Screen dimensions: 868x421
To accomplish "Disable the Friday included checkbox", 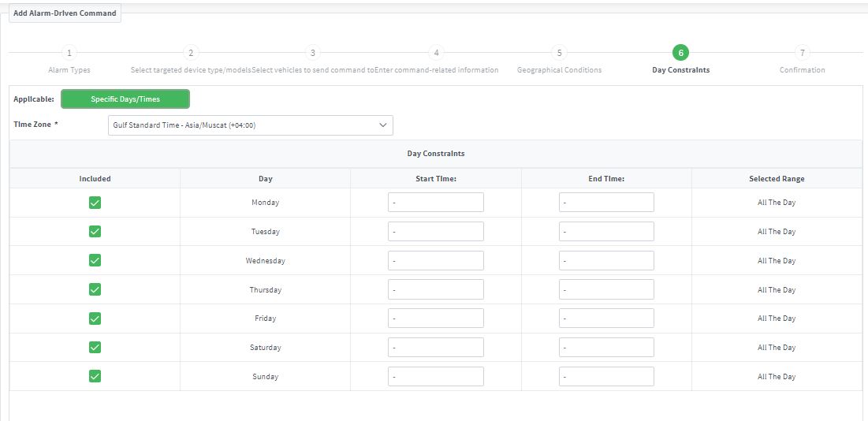I will point(95,318).
